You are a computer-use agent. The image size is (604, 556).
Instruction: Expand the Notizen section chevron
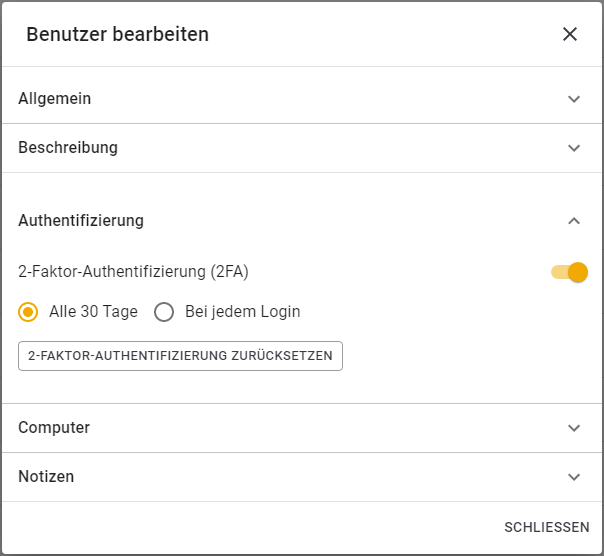pos(574,477)
